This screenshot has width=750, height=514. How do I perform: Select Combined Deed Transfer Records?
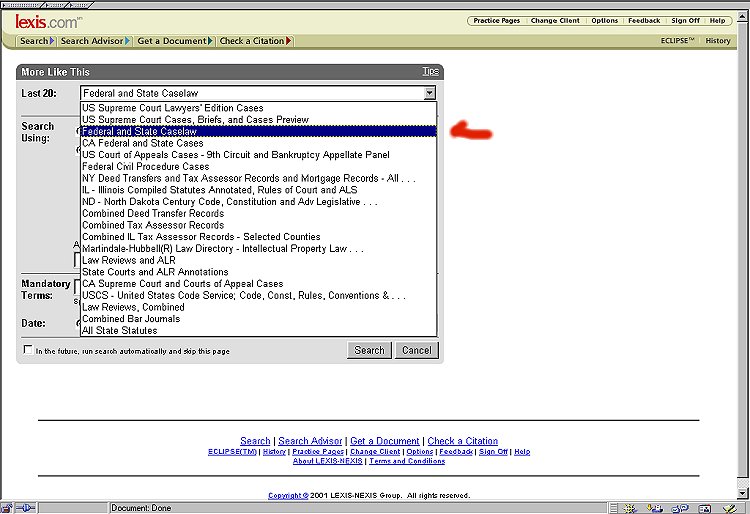point(258,213)
